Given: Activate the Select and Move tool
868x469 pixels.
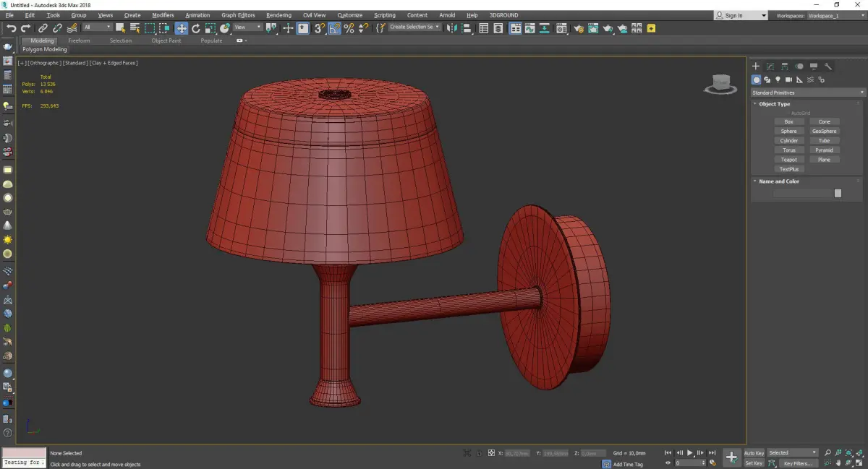Looking at the screenshot, I should (x=181, y=28).
